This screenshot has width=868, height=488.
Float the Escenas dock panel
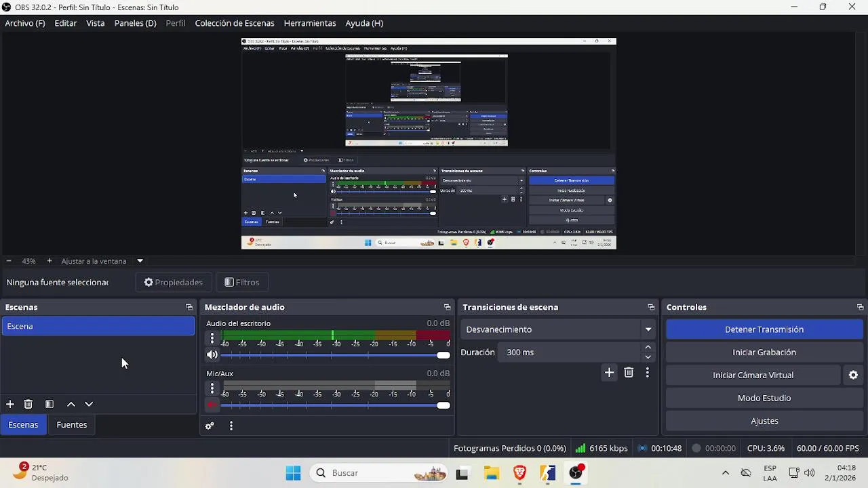pyautogui.click(x=189, y=307)
